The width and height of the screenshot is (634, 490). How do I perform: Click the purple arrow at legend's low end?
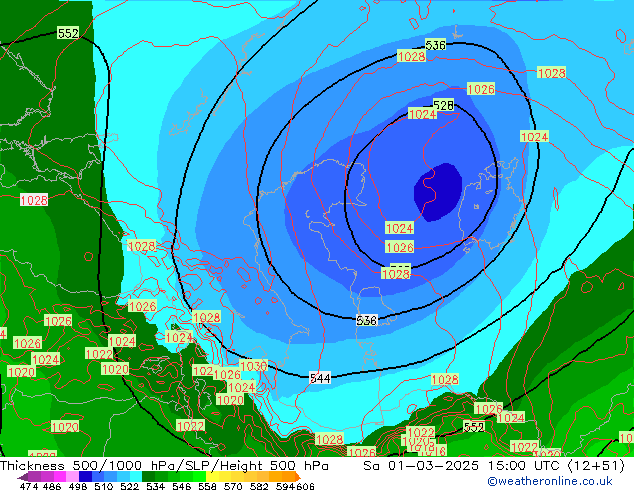coord(23,477)
